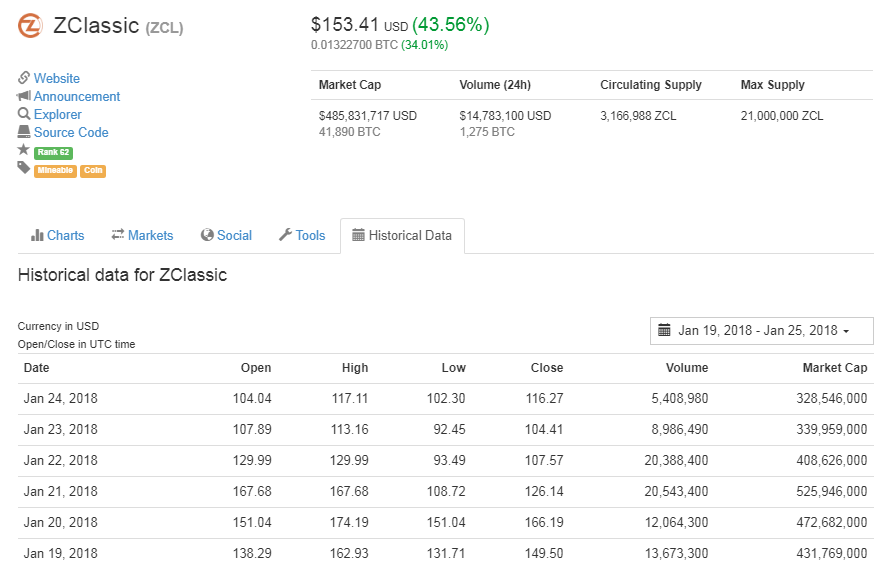Click the 116.27 close value for Jan 24
This screenshot has width=885, height=581.
point(545,399)
